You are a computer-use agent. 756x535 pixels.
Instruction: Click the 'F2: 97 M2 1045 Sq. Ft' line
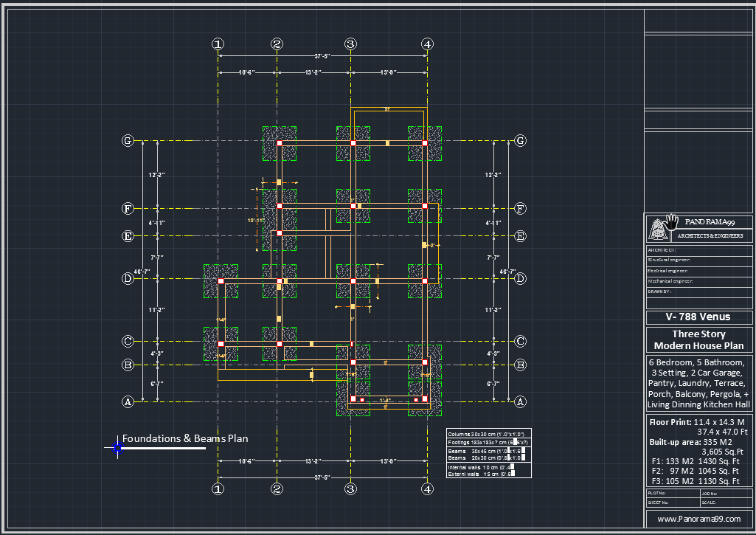tap(696, 472)
